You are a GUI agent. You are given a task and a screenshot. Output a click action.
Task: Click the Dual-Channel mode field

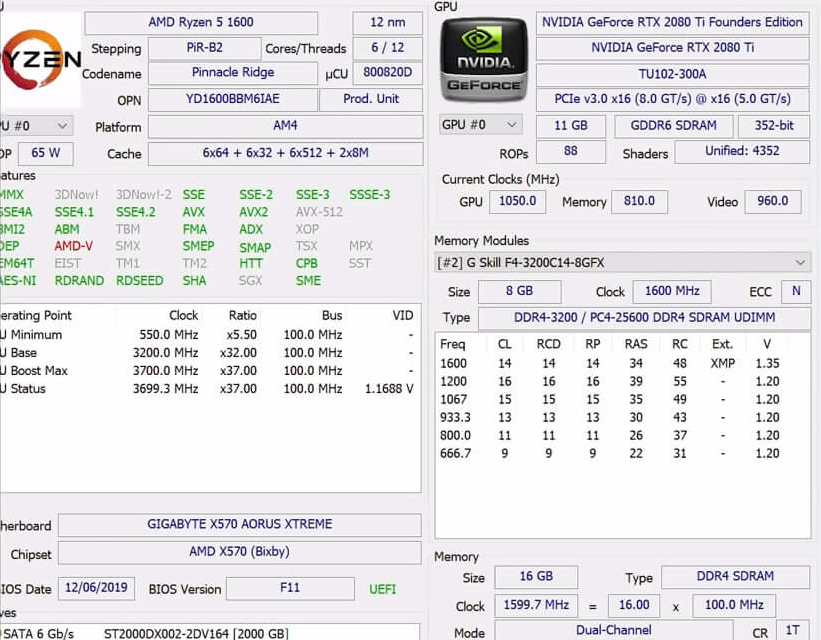pos(614,631)
